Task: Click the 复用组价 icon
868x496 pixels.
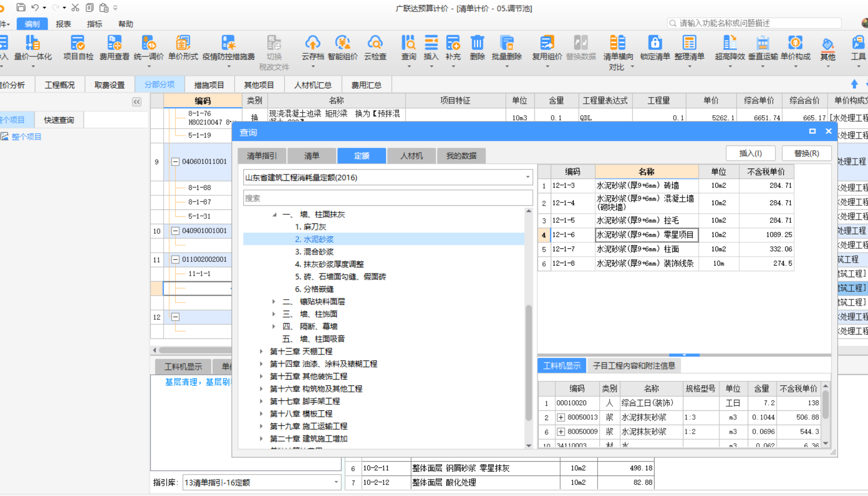Action: pyautogui.click(x=547, y=48)
